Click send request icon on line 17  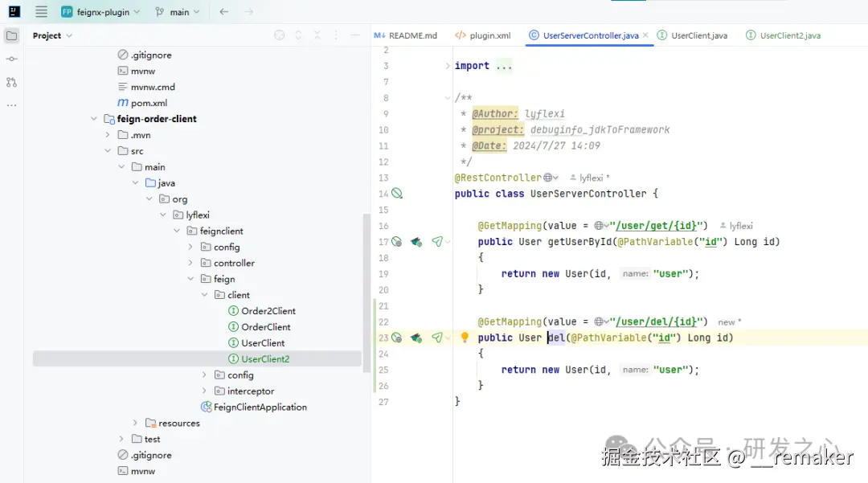pyautogui.click(x=437, y=242)
